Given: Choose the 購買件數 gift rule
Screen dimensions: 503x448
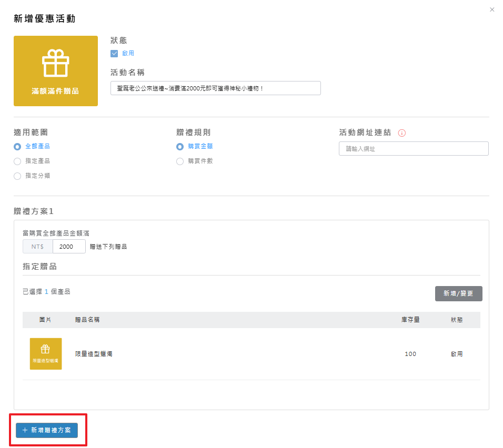Looking at the screenshot, I should [180, 161].
